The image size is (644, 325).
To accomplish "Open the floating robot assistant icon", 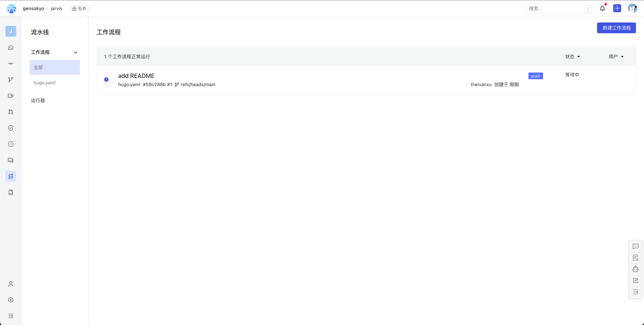I will (x=635, y=269).
